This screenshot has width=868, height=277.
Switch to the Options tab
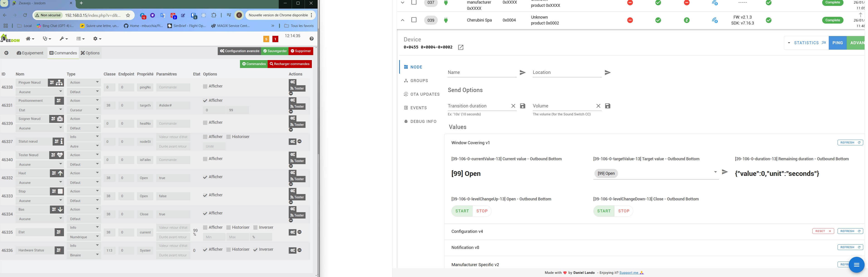coord(90,53)
